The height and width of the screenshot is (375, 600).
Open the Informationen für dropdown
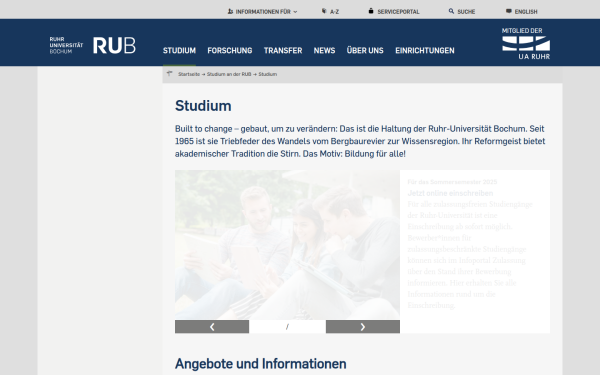coord(262,11)
